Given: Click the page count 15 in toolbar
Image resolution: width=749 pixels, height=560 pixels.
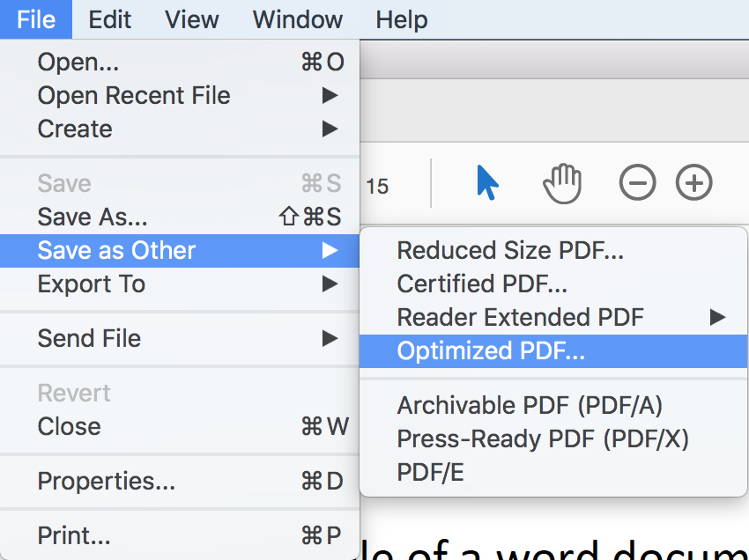Looking at the screenshot, I should tap(377, 187).
